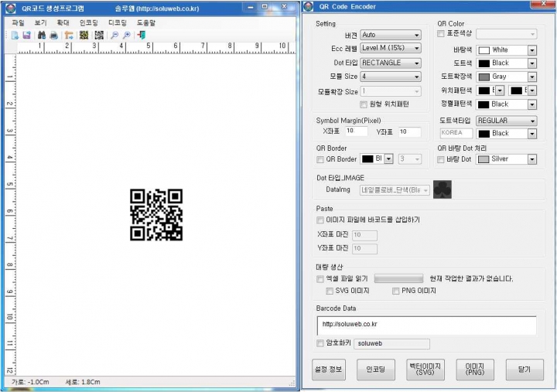Click the zoom out magnifier icon

click(x=114, y=35)
